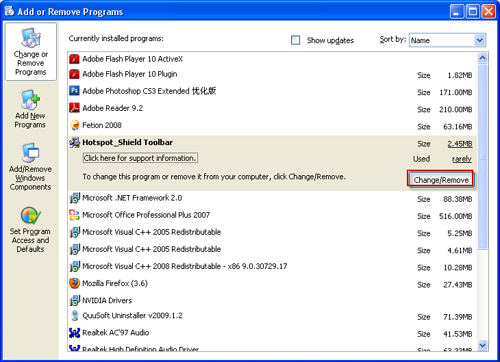This screenshot has height=362, width=500.
Task: Click the 171.00MB size value
Action: [455, 92]
